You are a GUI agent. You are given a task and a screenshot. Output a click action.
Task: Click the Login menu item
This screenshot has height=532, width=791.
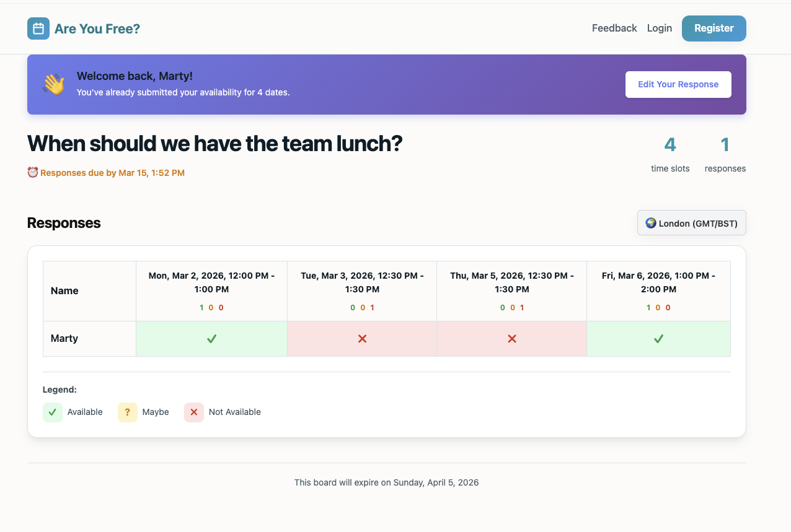tap(659, 28)
